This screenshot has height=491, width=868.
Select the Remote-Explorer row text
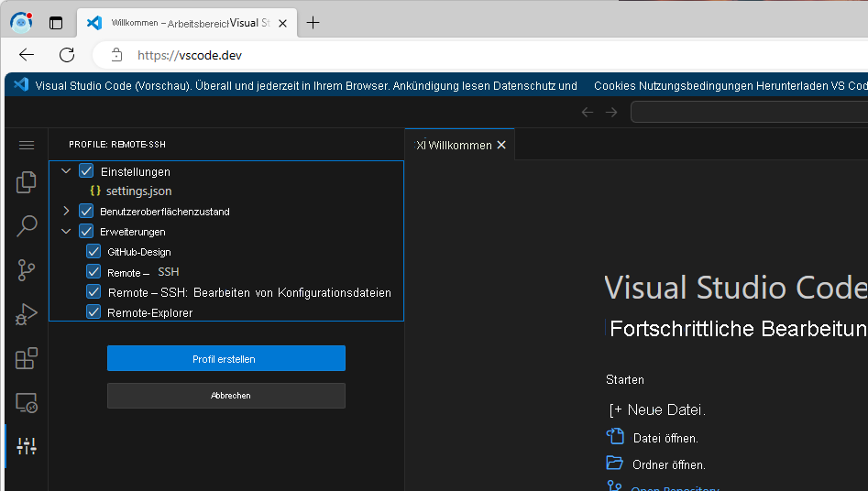(x=150, y=312)
